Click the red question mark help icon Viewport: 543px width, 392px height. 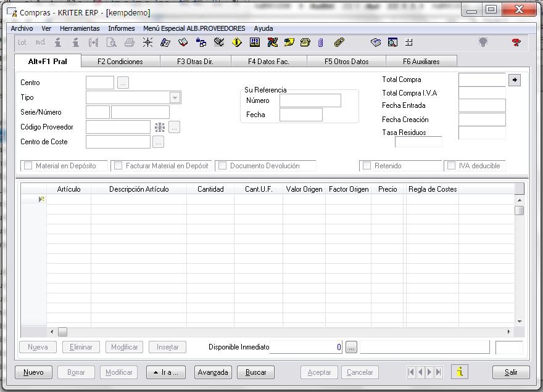tap(516, 43)
